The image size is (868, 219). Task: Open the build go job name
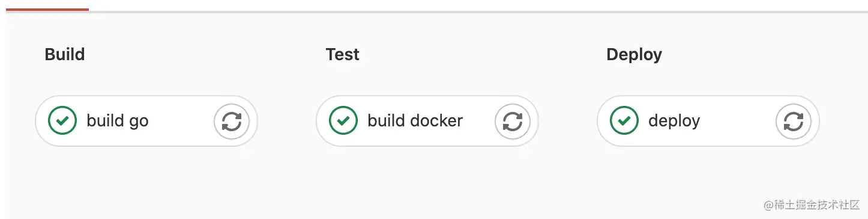coord(118,121)
